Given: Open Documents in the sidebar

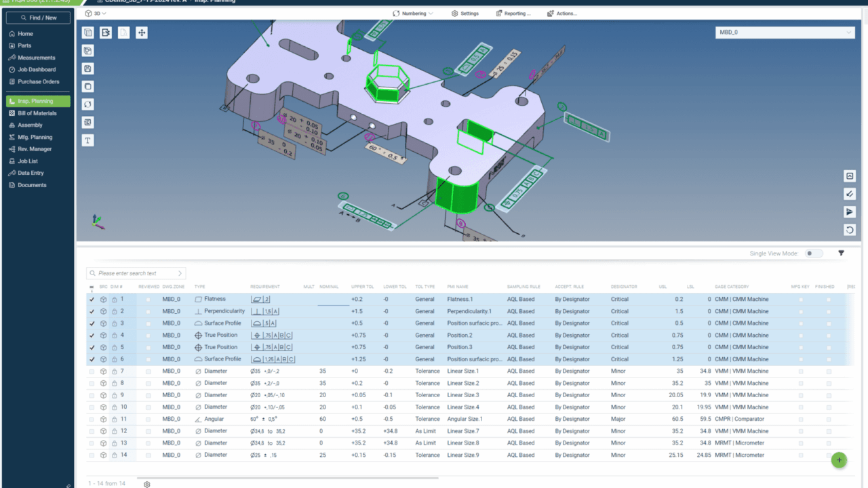Looking at the screenshot, I should pos(39,185).
